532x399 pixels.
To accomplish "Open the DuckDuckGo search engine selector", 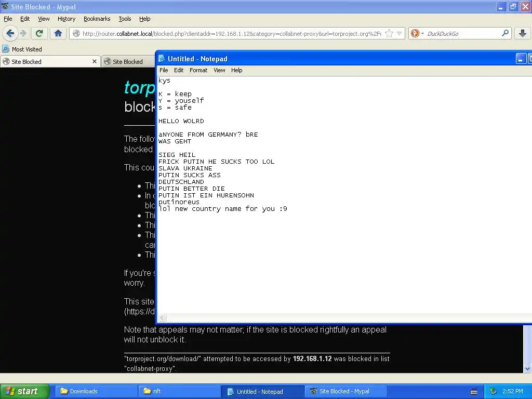I will click(417, 33).
